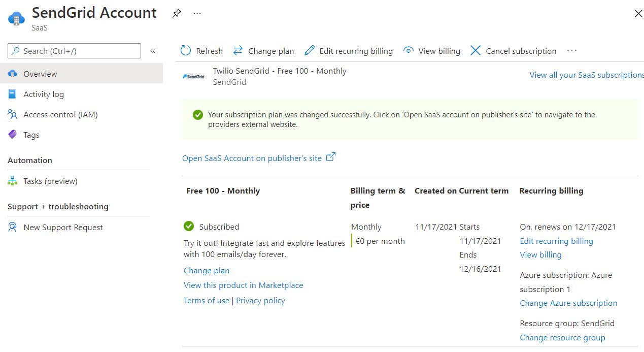
Task: Click the Refresh circular arrow icon
Action: (186, 51)
